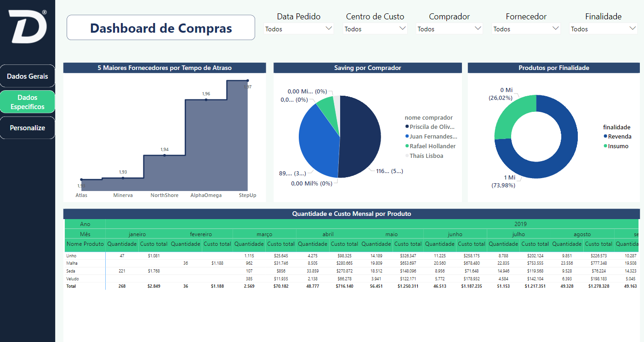This screenshot has width=644, height=342.
Task: Click the D logo in sidebar
Action: point(28,27)
